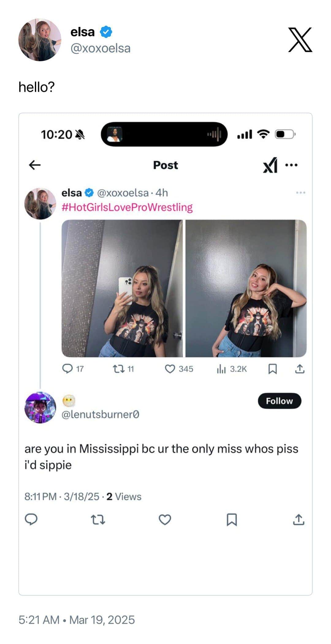
Task: Open the #HotGirlsLoveProWrestling hashtag
Action: point(127,207)
